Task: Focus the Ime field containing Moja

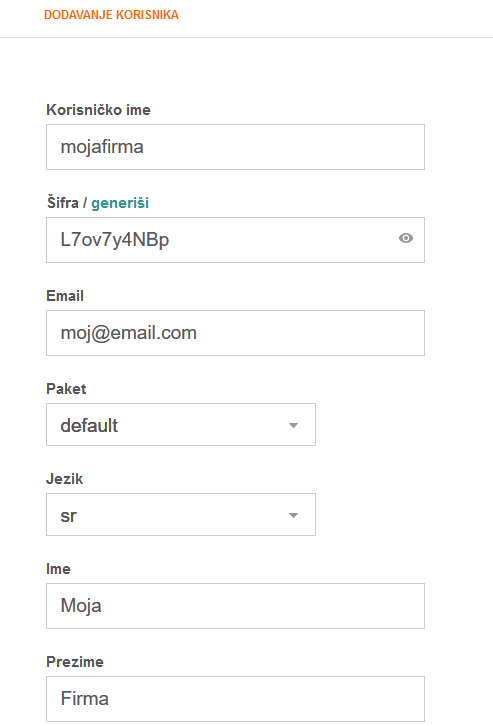Action: pos(235,606)
